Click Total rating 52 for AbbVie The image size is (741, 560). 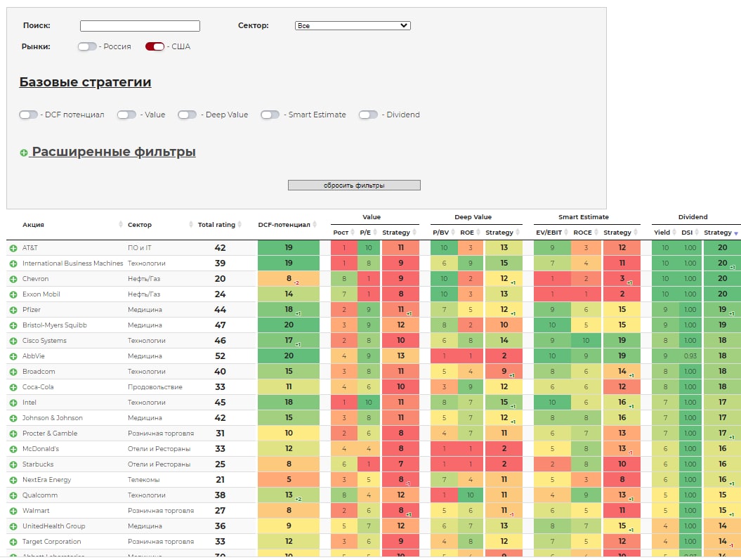click(221, 356)
